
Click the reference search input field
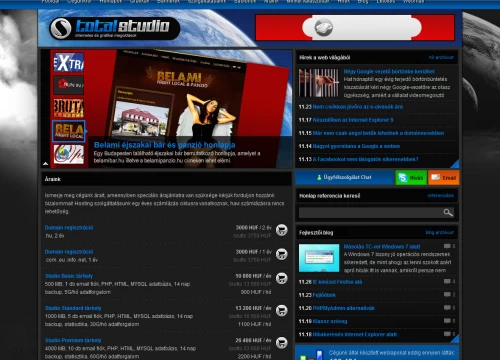click(370, 213)
